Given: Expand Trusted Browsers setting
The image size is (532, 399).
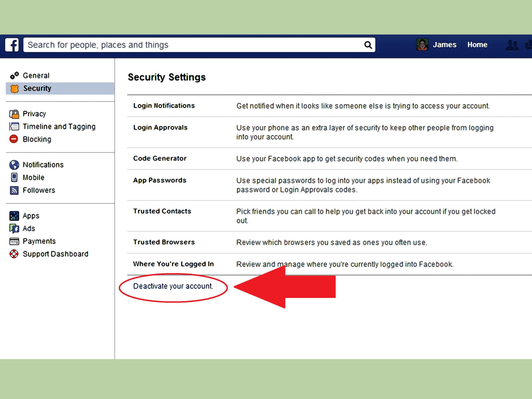Looking at the screenshot, I should click(330, 242).
